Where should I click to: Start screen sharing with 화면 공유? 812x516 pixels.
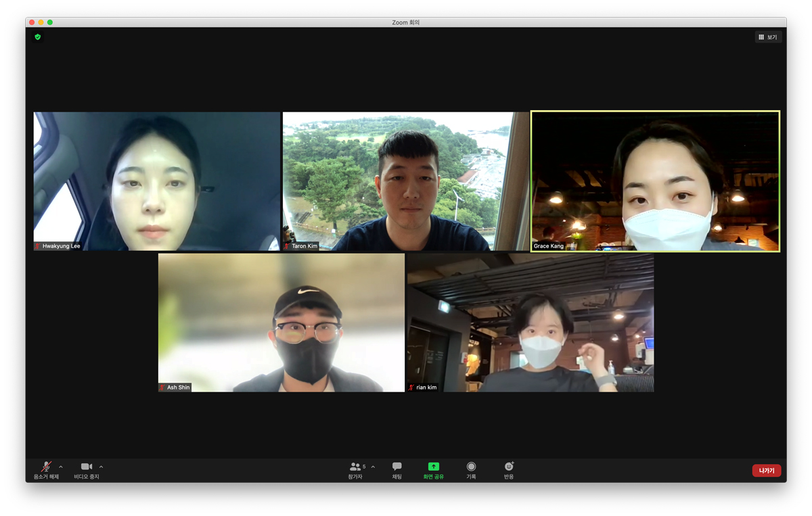pyautogui.click(x=434, y=470)
